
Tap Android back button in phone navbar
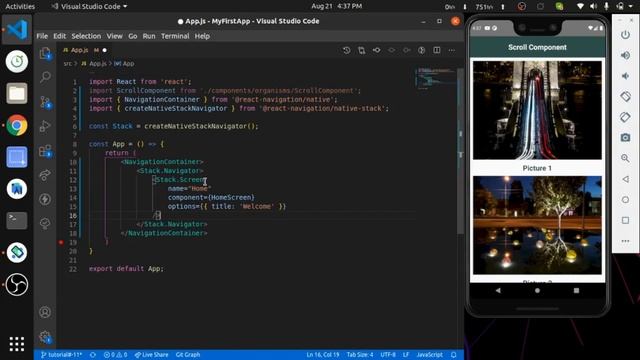498,291
